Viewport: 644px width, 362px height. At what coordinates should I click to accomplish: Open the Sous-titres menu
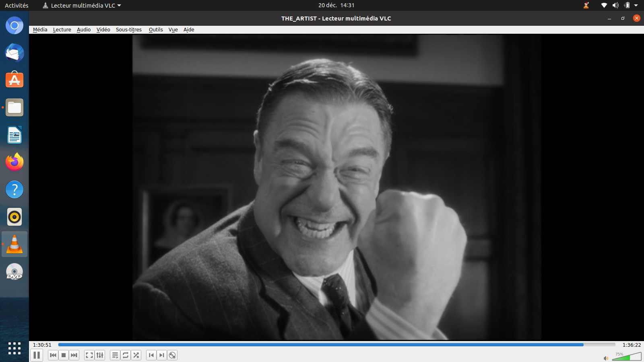click(128, 30)
